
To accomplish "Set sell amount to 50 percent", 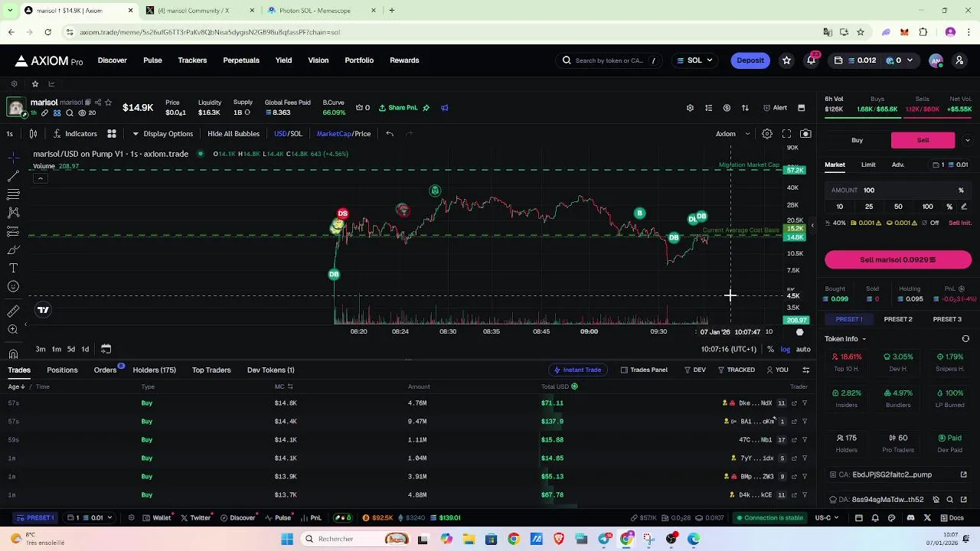I will (x=898, y=207).
